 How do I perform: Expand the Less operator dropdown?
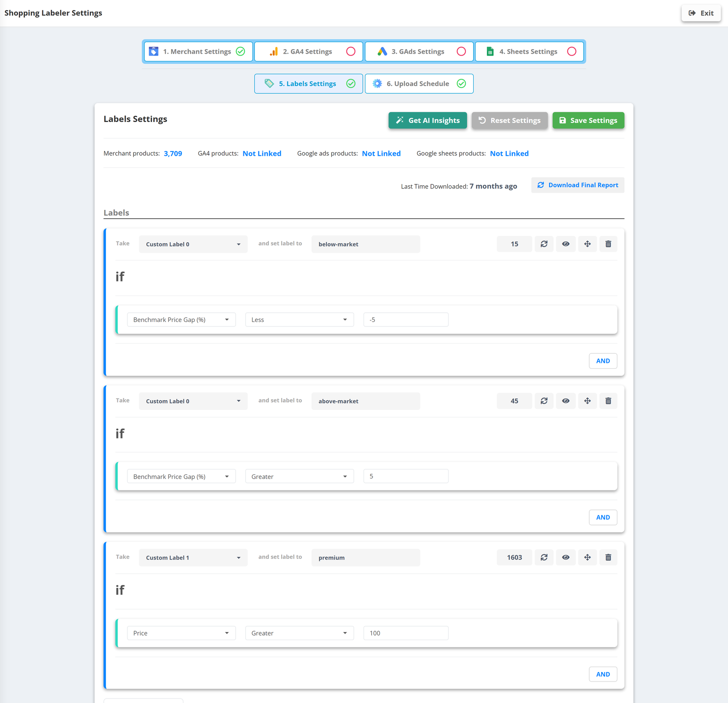(x=299, y=320)
